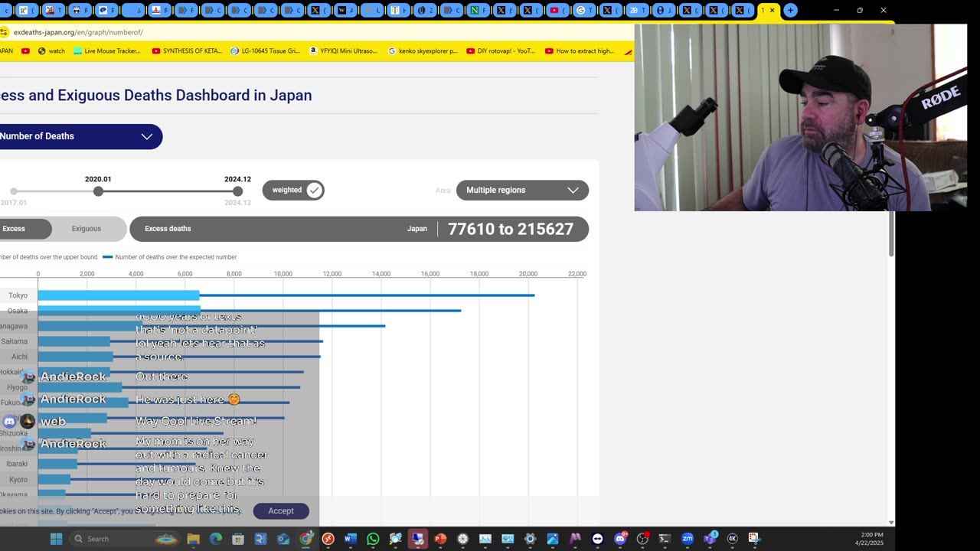
Task: Click the Kyoto row label in chart
Action: point(18,480)
